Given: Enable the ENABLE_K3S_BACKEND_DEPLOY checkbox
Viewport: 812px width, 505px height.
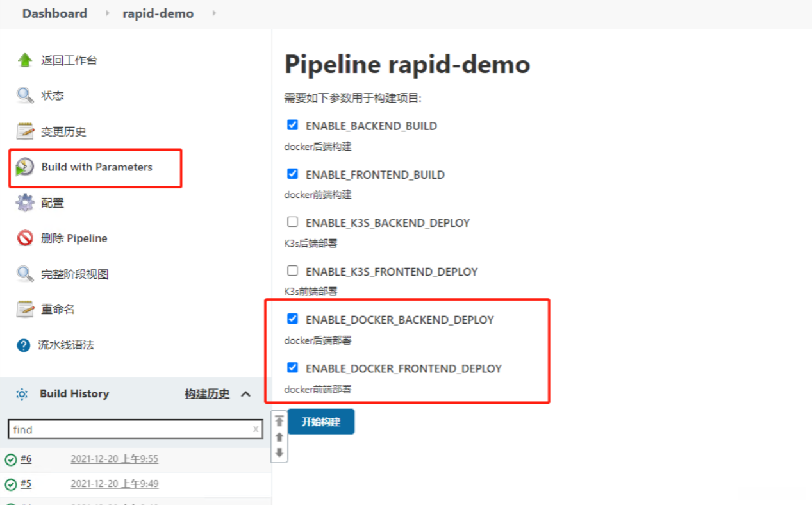Looking at the screenshot, I should pos(293,222).
